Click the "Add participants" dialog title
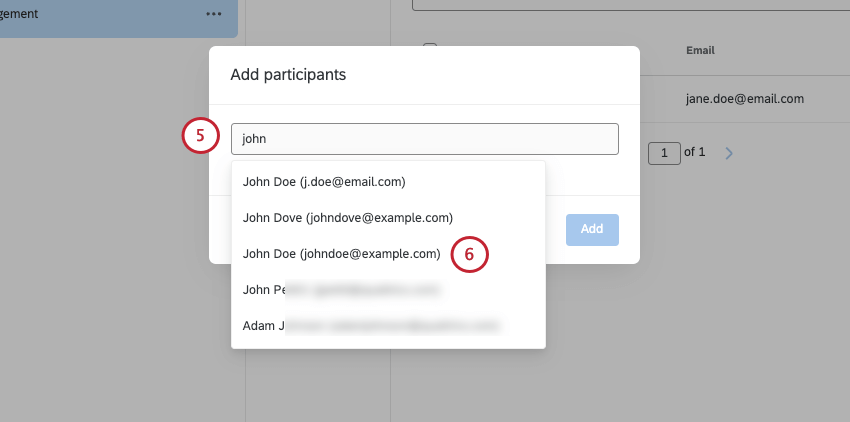Image resolution: width=850 pixels, height=422 pixels. click(288, 74)
